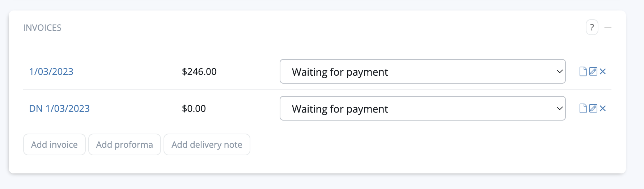644x189 pixels.
Task: Click the Add proforma button
Action: [x=124, y=144]
